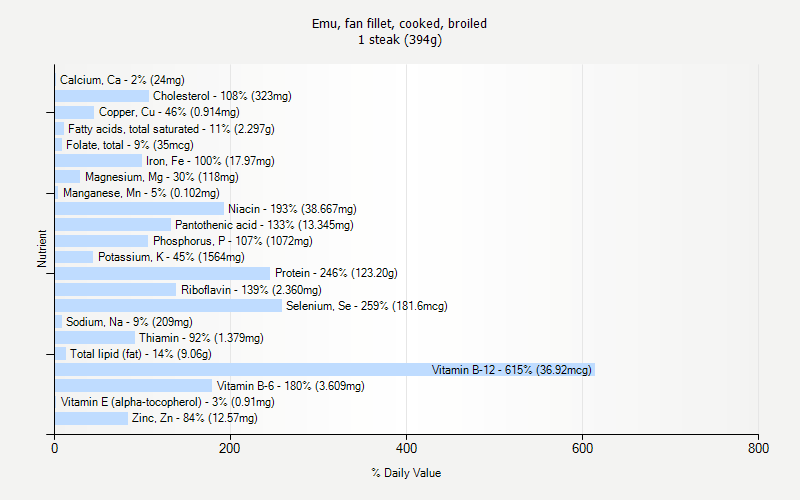Click the Zinc, Zn bar
The width and height of the screenshot is (800, 500).
click(x=91, y=418)
